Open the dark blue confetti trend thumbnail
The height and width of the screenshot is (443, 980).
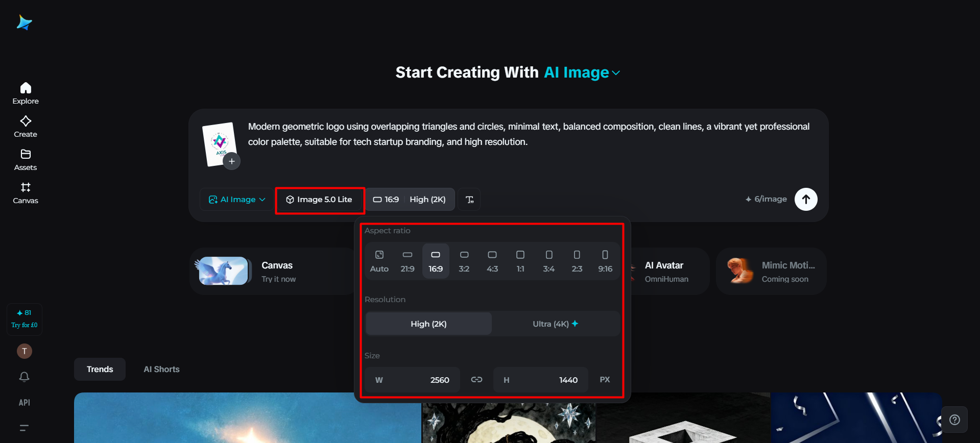[x=856, y=417]
